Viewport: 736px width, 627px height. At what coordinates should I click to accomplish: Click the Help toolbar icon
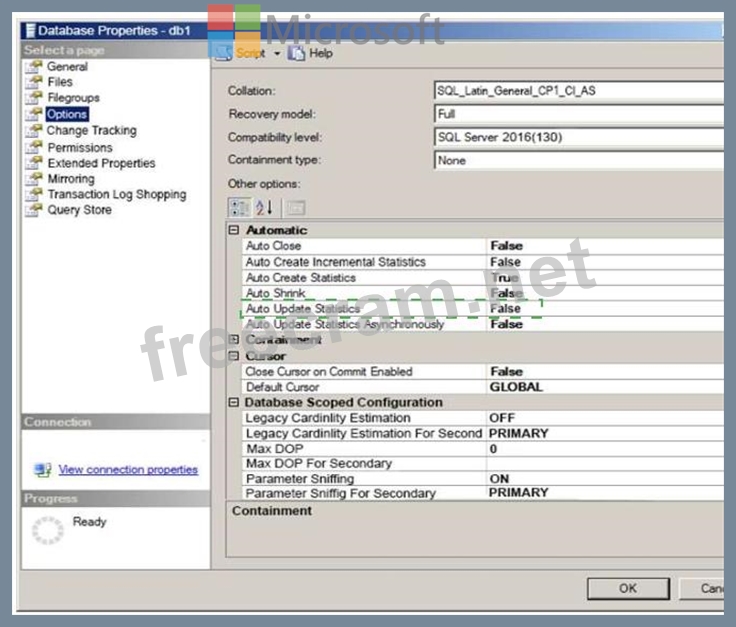tap(296, 53)
